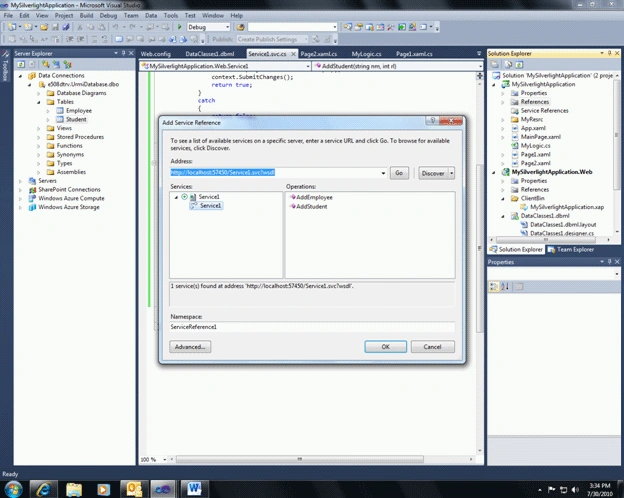The height and width of the screenshot is (498, 624).
Task: Open the Build menu
Action: [x=86, y=16]
